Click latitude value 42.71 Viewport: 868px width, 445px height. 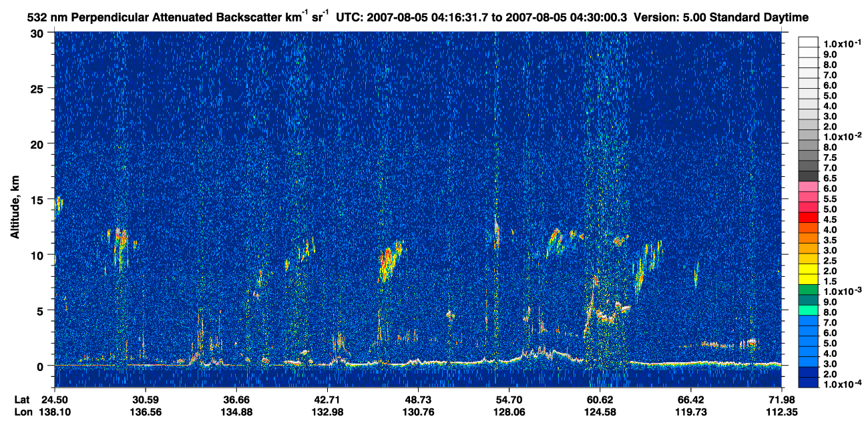tap(327, 400)
